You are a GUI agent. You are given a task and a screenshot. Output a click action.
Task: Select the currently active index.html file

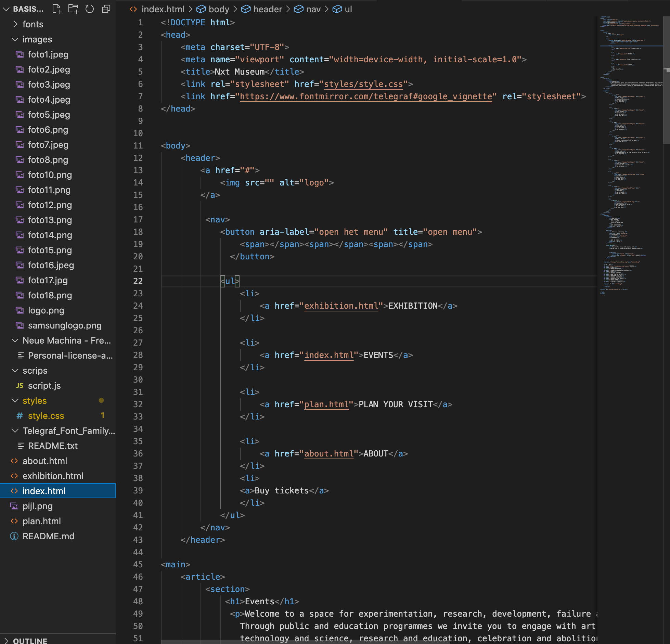pyautogui.click(x=44, y=491)
